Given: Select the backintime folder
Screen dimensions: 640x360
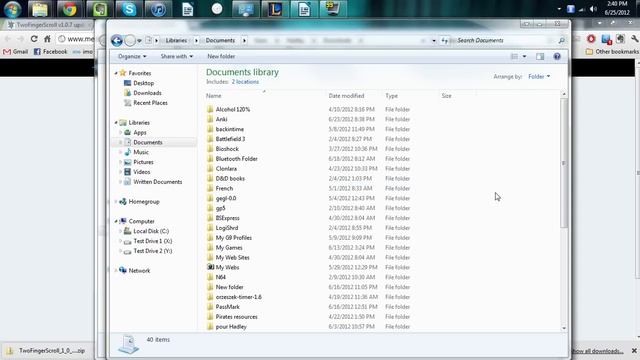Looking at the screenshot, I should (229, 129).
